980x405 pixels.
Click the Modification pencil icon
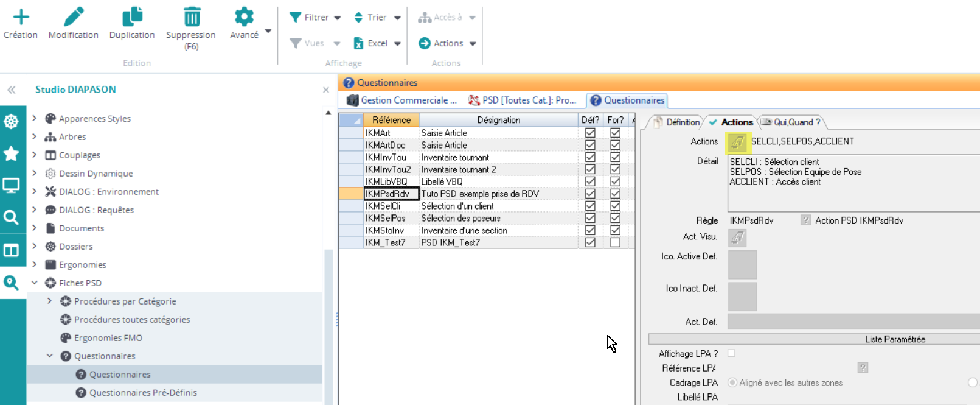click(74, 17)
